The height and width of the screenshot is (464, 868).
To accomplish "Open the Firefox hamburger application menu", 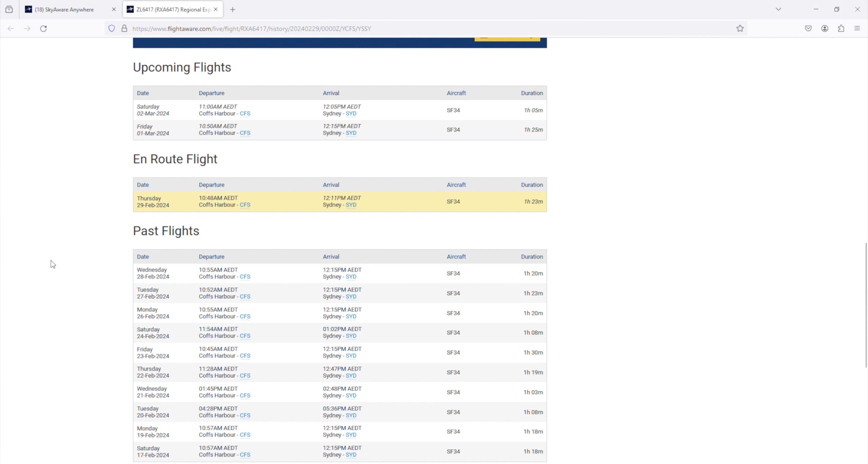I will (x=857, y=28).
